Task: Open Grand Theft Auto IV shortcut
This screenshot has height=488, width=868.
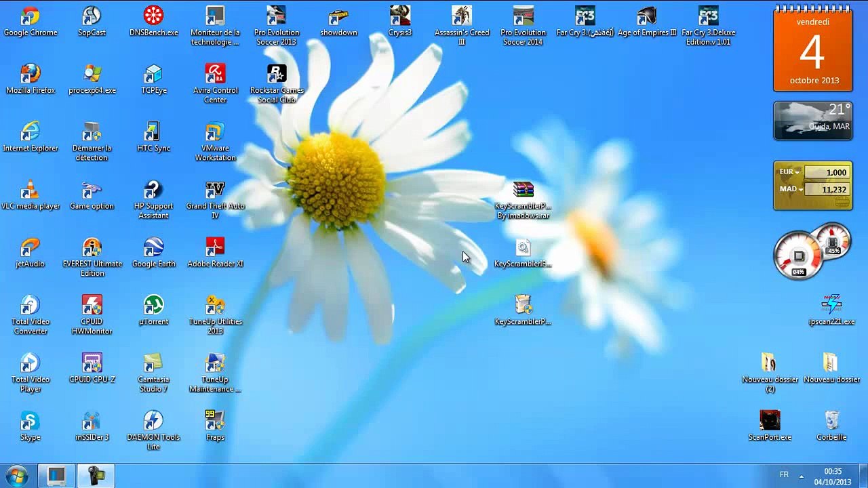Action: point(215,199)
